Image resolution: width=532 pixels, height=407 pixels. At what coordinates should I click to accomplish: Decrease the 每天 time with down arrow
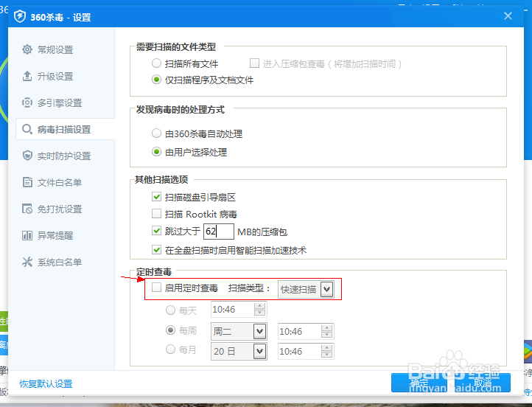[x=259, y=313]
